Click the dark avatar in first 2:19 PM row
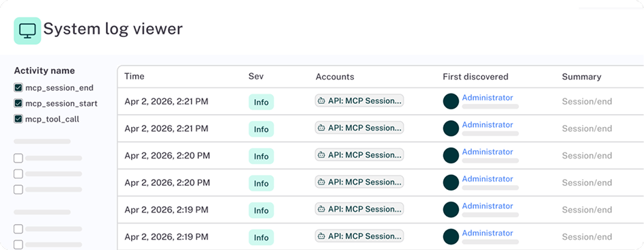The image size is (644, 250). 451,210
